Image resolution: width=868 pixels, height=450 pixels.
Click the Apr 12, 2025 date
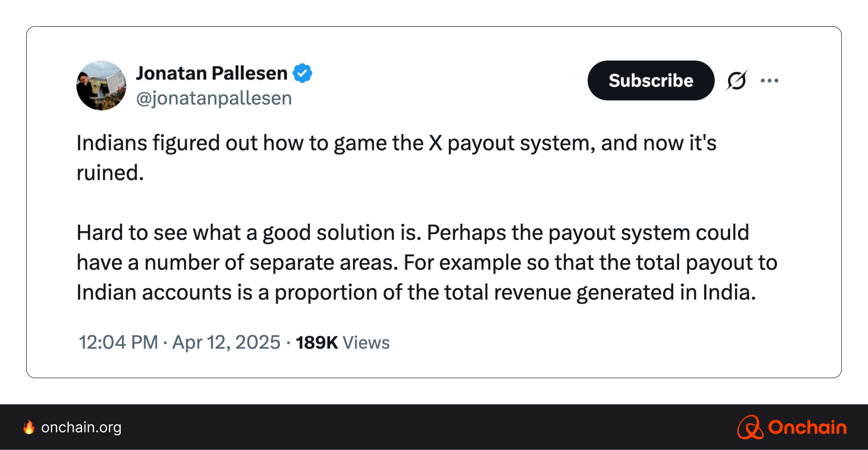pyautogui.click(x=226, y=342)
